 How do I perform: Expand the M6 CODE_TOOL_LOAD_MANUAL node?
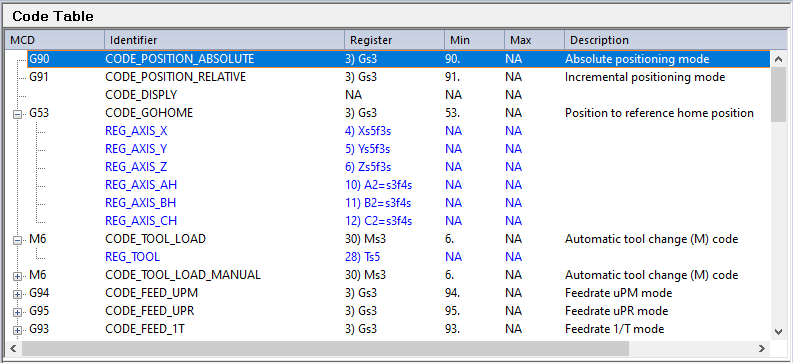pos(18,276)
